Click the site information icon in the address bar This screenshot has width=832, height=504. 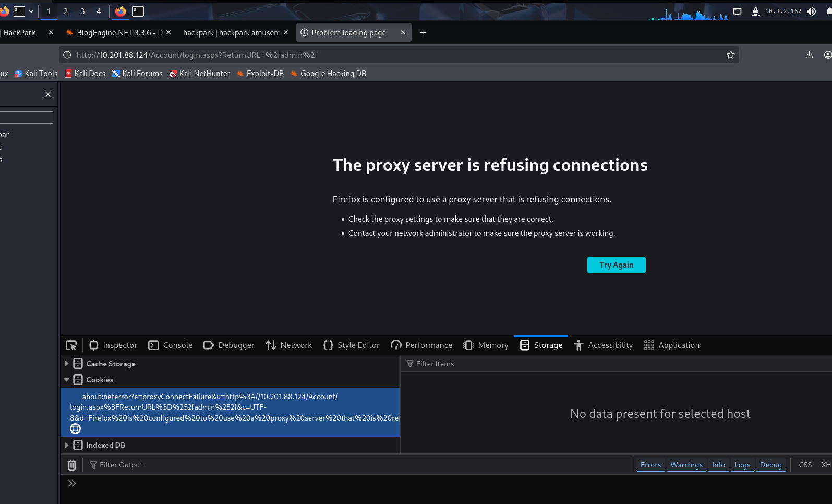click(67, 55)
